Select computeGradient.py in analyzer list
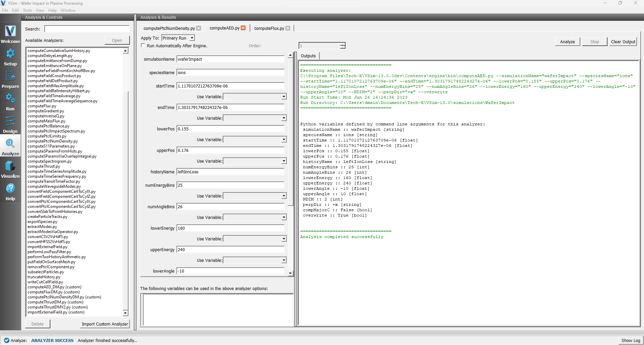The width and height of the screenshot is (644, 345). [x=46, y=111]
